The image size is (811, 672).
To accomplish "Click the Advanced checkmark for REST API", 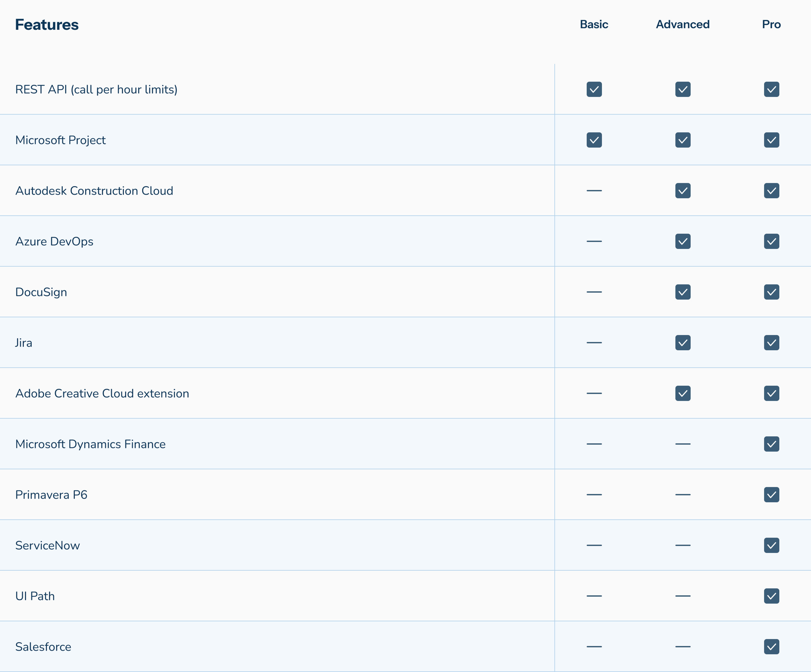I will tap(683, 89).
